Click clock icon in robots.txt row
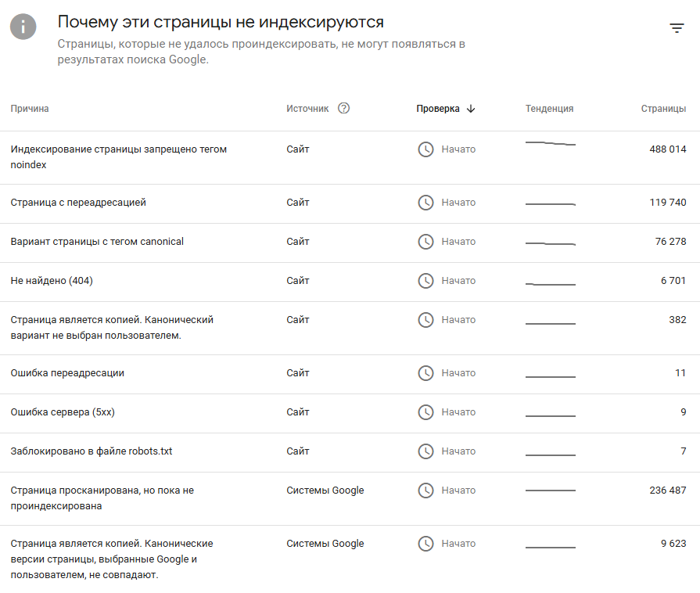 [425, 451]
